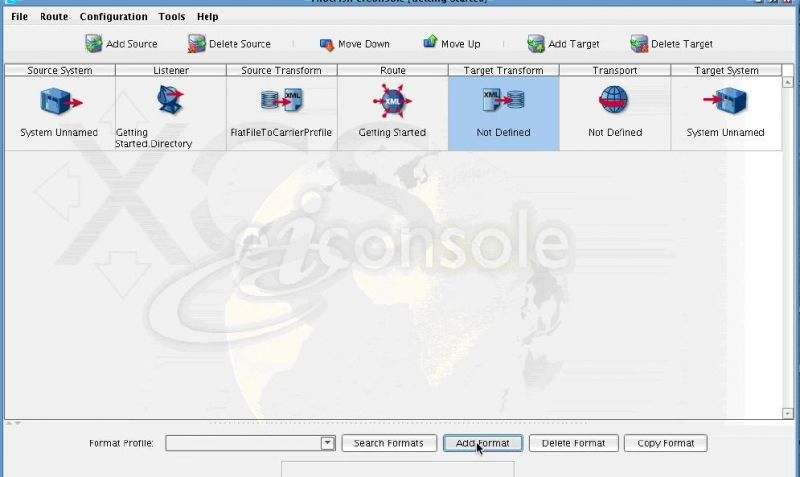Click the Add Target toolbar icon

tap(536, 44)
